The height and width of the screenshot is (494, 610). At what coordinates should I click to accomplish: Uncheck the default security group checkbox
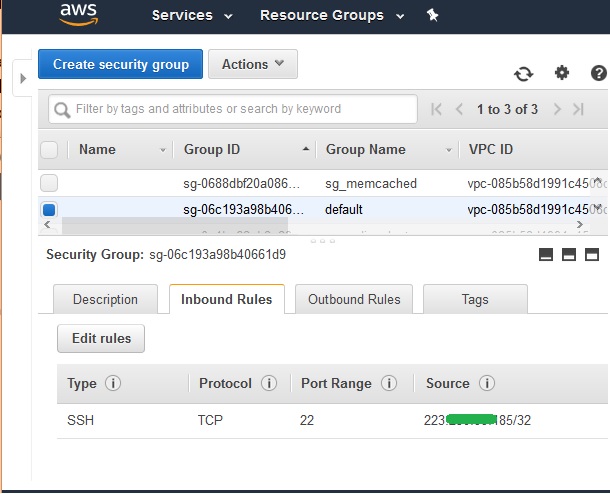[x=49, y=210]
